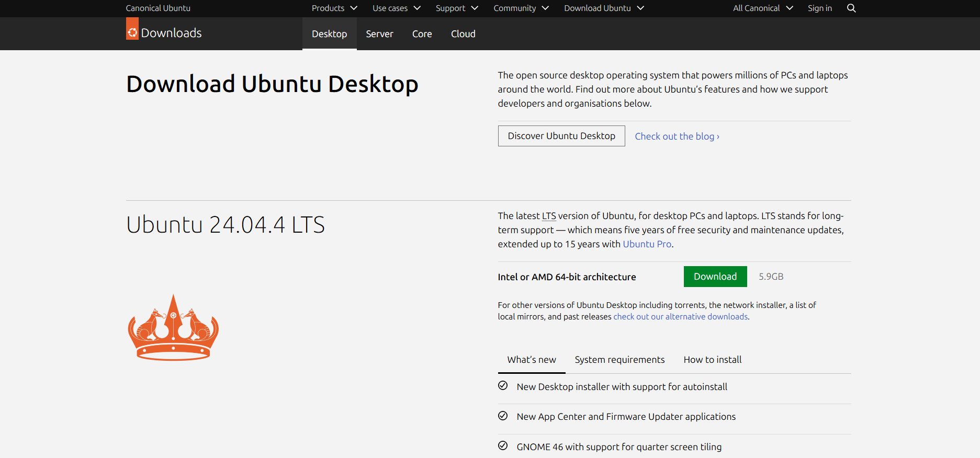
Task: Show the How to install tab
Action: [x=712, y=360]
